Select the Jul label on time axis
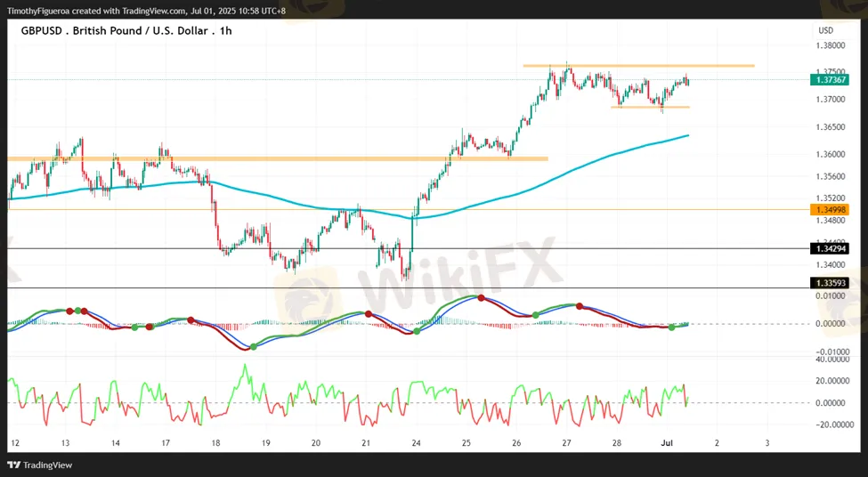 [x=667, y=443]
